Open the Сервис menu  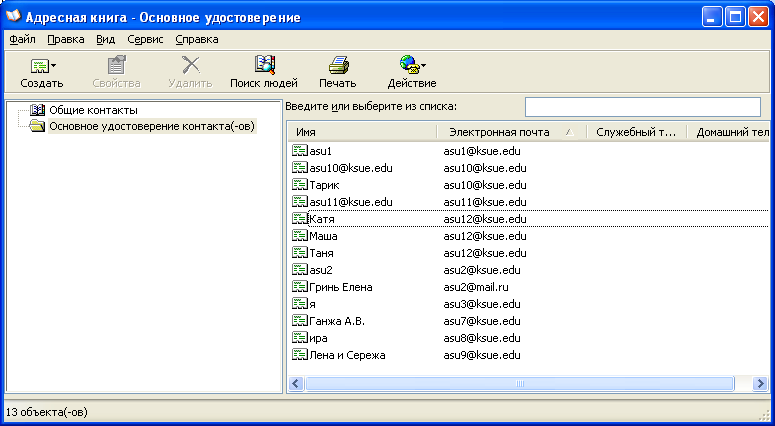tap(145, 40)
